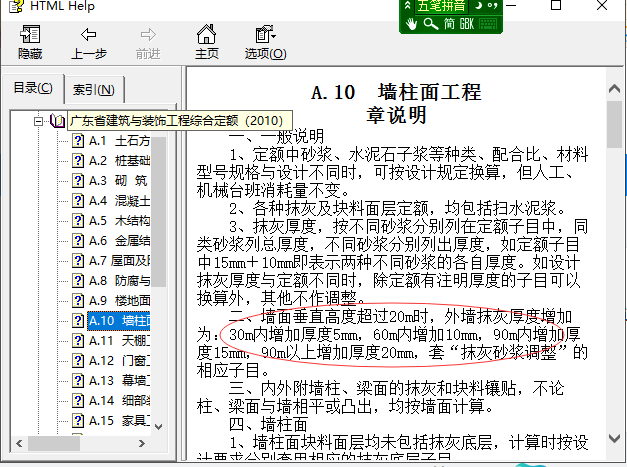Screen dimensions: 627x467
Task: Open topic A.14 细部
Action: coord(119,401)
